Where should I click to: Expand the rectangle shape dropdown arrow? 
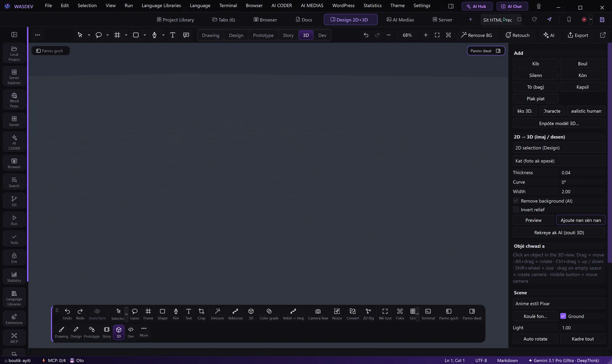(x=145, y=35)
